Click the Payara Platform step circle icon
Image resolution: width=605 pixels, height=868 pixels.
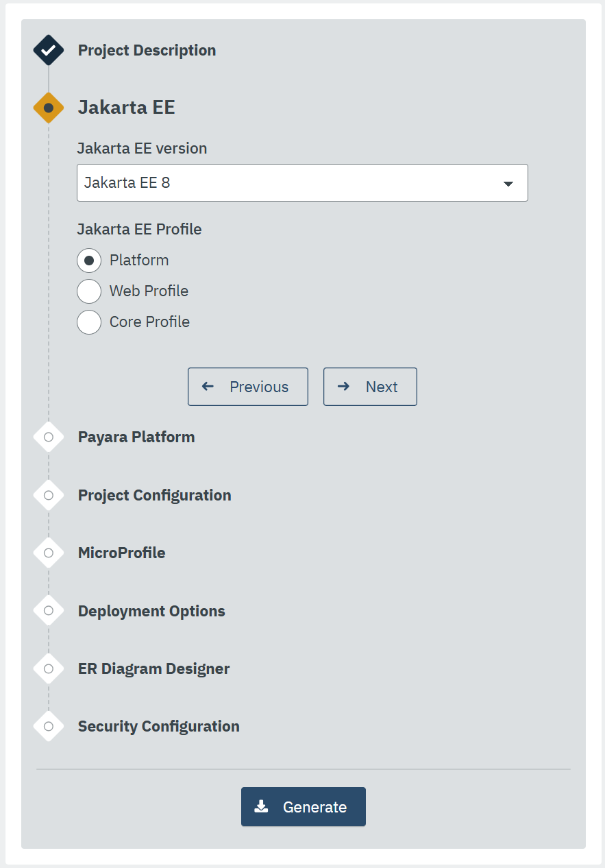click(x=48, y=437)
